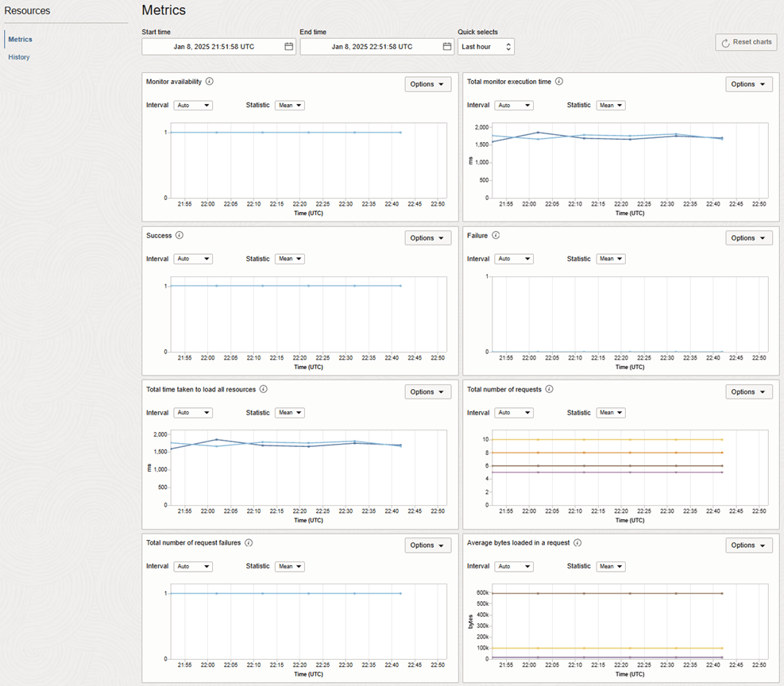Image resolution: width=784 pixels, height=686 pixels.
Task: Open Options menu for Success chart
Action: pyautogui.click(x=428, y=238)
